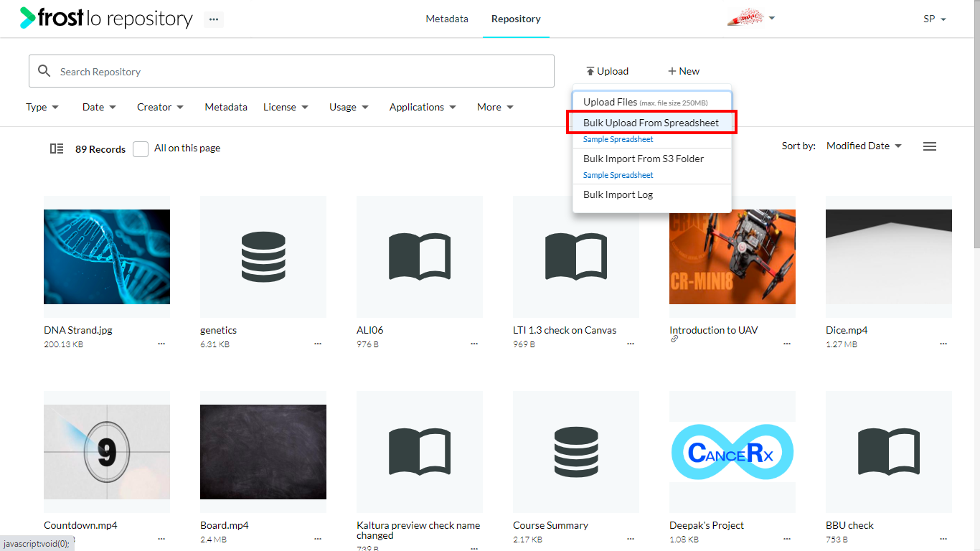Click the frost lo repository logo

(106, 18)
